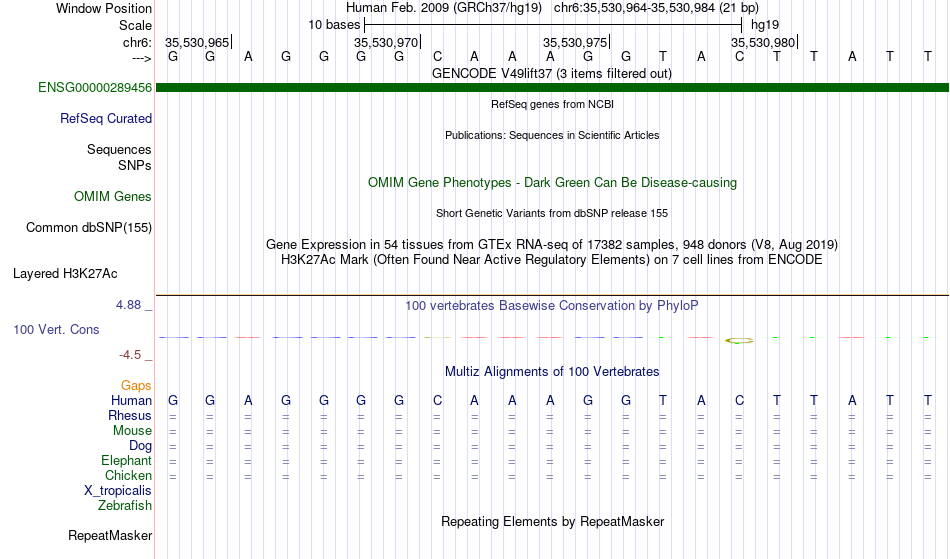Select the green ENSG00000289456 gene track bar
This screenshot has height=559, width=950.
click(552, 88)
